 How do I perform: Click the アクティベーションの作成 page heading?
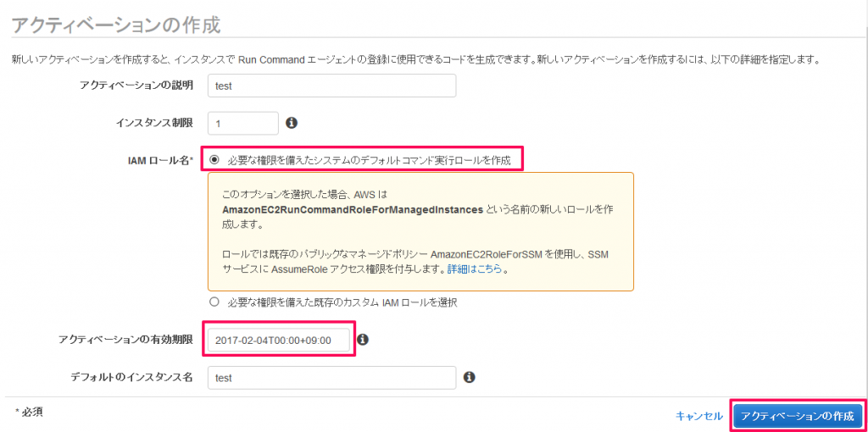pos(116,25)
